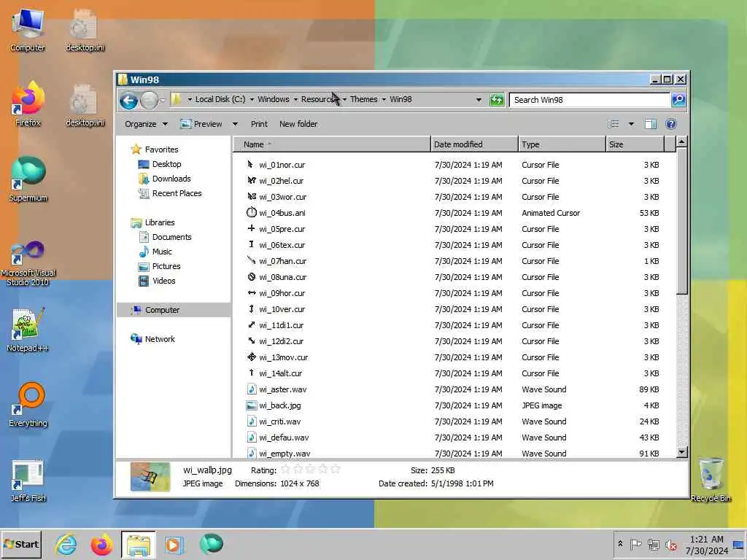
Task: Select the wi_13mov.cur move cursor icon
Action: tap(251, 357)
